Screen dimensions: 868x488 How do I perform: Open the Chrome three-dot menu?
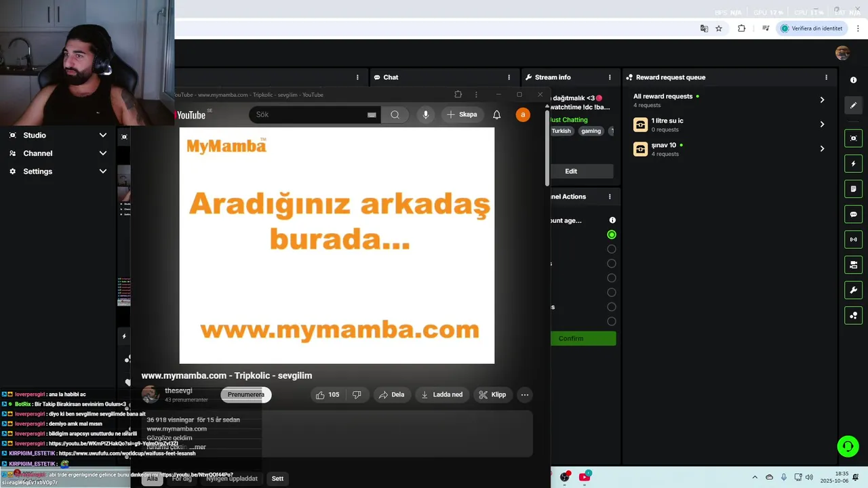pyautogui.click(x=858, y=28)
